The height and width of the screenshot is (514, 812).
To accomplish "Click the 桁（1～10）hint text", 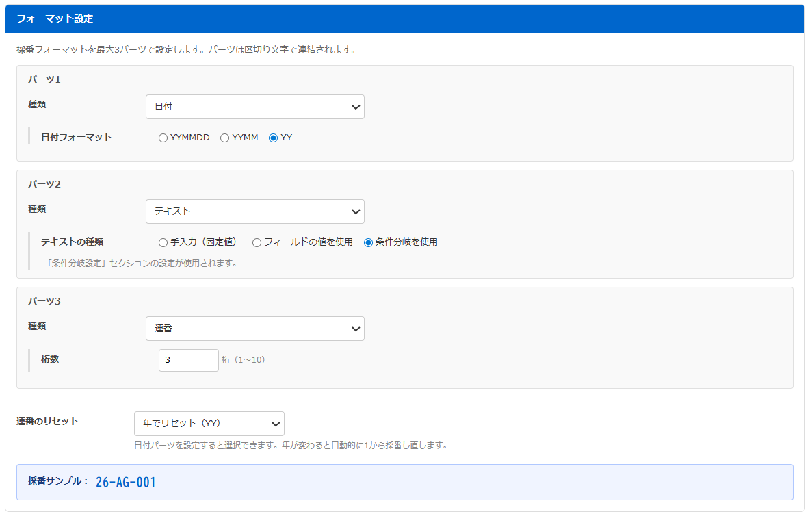I will pos(244,359).
